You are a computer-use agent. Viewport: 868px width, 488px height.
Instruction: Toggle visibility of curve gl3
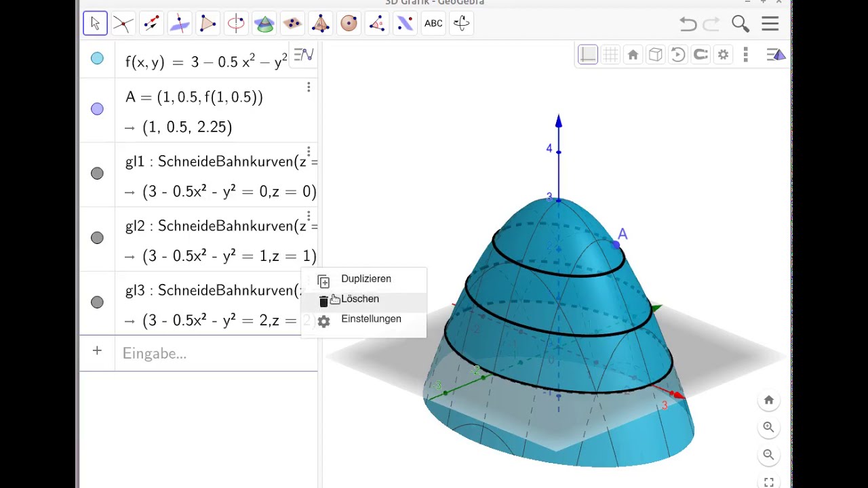(97, 302)
